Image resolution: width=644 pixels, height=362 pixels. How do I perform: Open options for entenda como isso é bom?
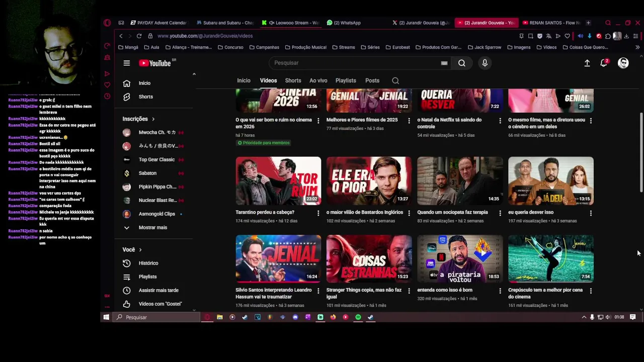500,291
